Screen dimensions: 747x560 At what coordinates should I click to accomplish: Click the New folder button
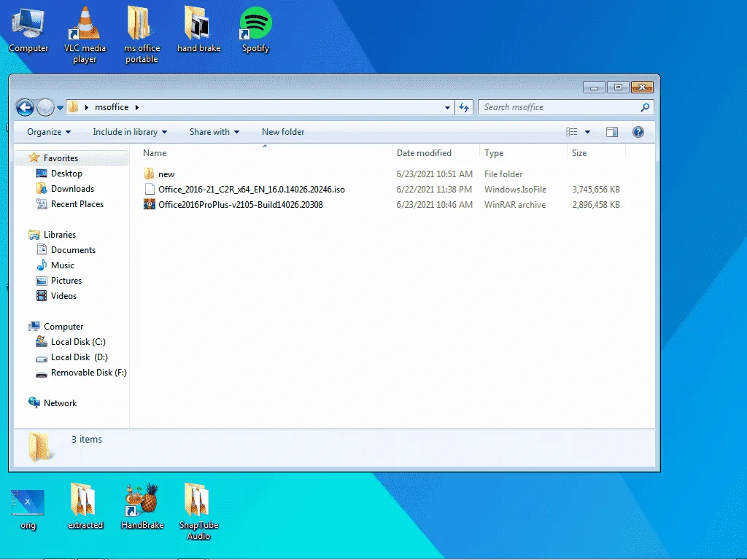283,132
